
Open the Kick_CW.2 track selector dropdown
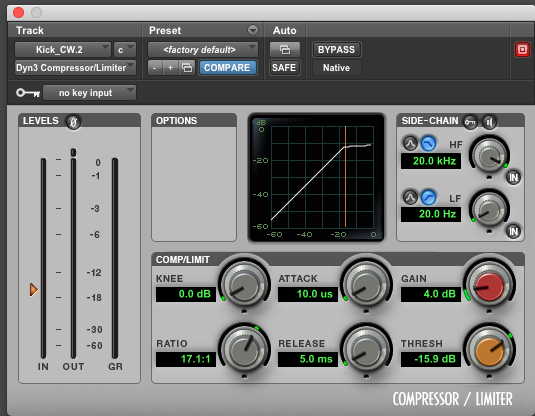[x=63, y=50]
